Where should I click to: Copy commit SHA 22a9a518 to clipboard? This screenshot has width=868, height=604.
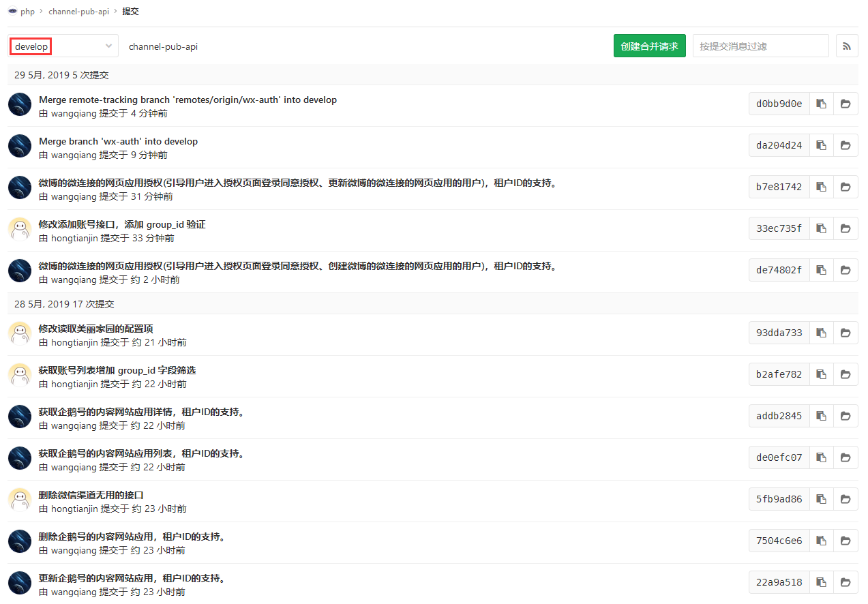[822, 582]
